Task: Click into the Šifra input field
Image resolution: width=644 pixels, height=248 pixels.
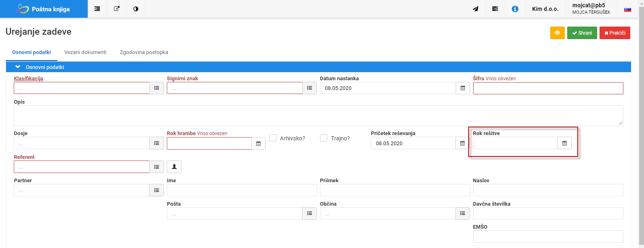Action: point(548,88)
